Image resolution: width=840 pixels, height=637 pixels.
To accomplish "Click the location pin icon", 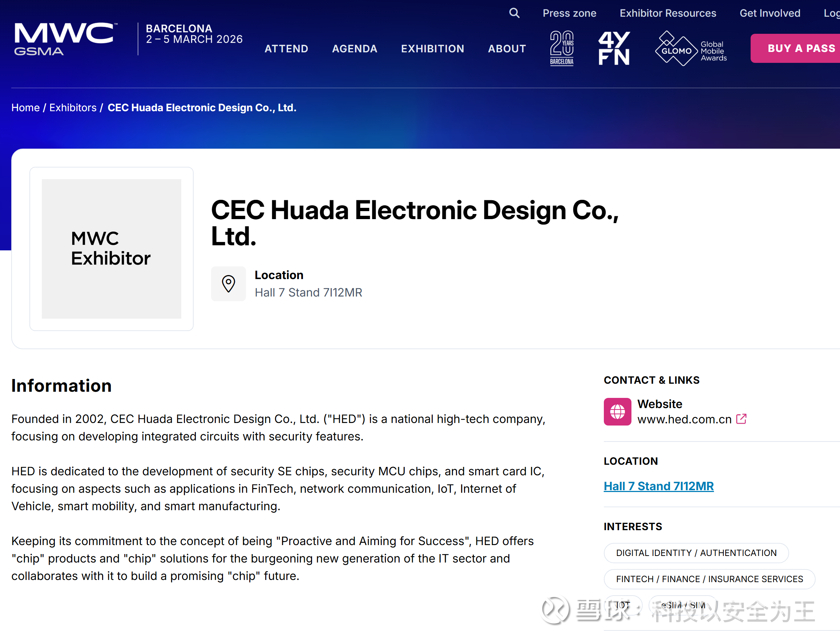I will [x=229, y=284].
